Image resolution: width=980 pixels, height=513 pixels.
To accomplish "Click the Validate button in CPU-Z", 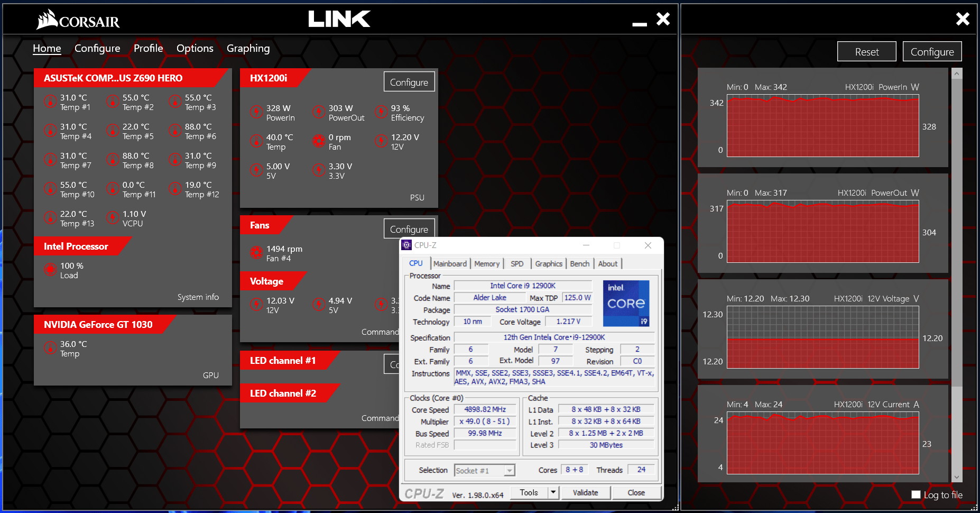I will coord(586,492).
